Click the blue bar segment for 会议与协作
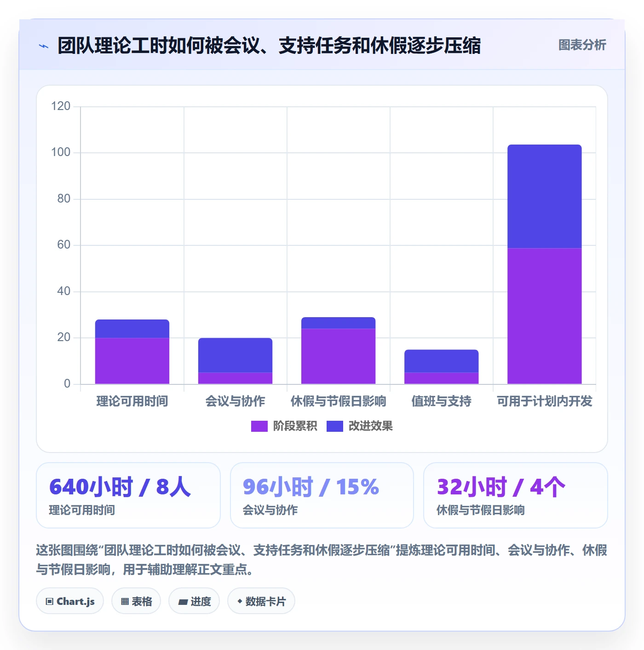 tap(235, 355)
